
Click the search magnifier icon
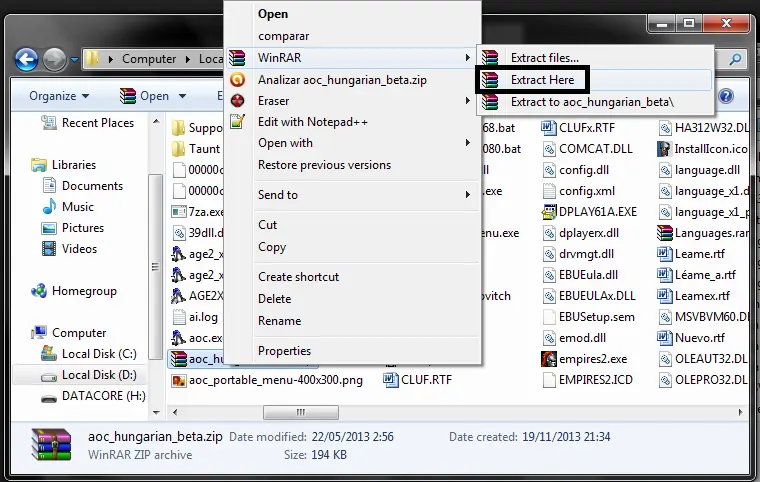735,59
